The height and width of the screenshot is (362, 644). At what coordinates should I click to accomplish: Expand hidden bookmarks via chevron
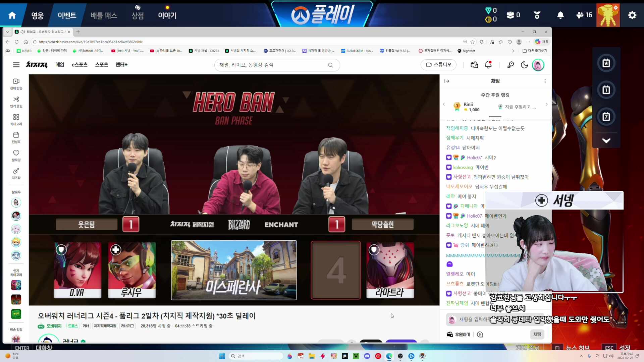[514, 51]
